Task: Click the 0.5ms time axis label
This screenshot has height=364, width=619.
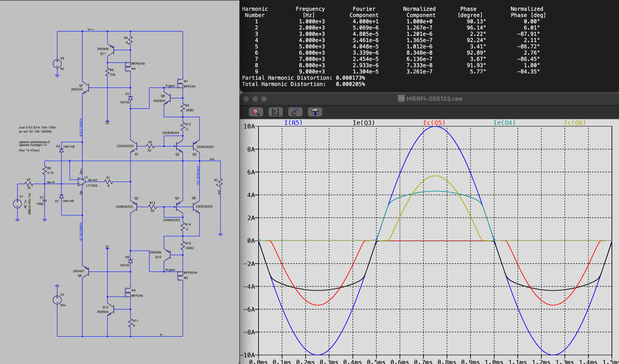Action: coord(376,362)
